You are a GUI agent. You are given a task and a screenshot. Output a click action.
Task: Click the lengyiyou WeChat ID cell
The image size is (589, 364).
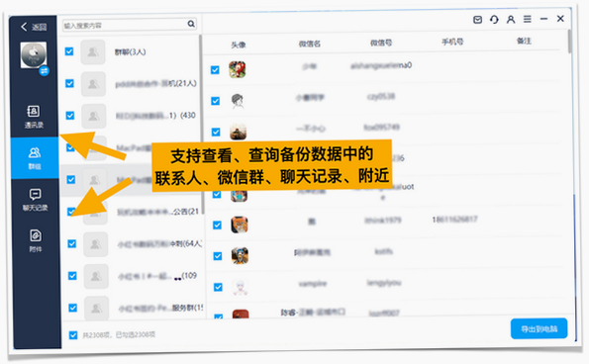click(x=384, y=282)
